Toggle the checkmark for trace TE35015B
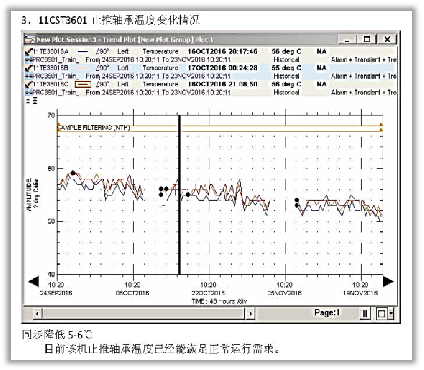Screen dimensions: 424x370 [28, 68]
